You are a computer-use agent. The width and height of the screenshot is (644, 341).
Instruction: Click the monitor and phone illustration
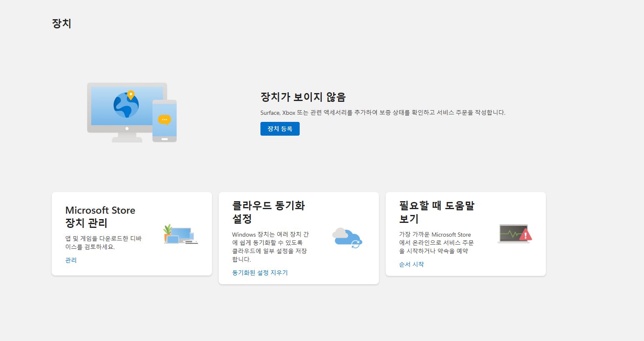tap(132, 112)
